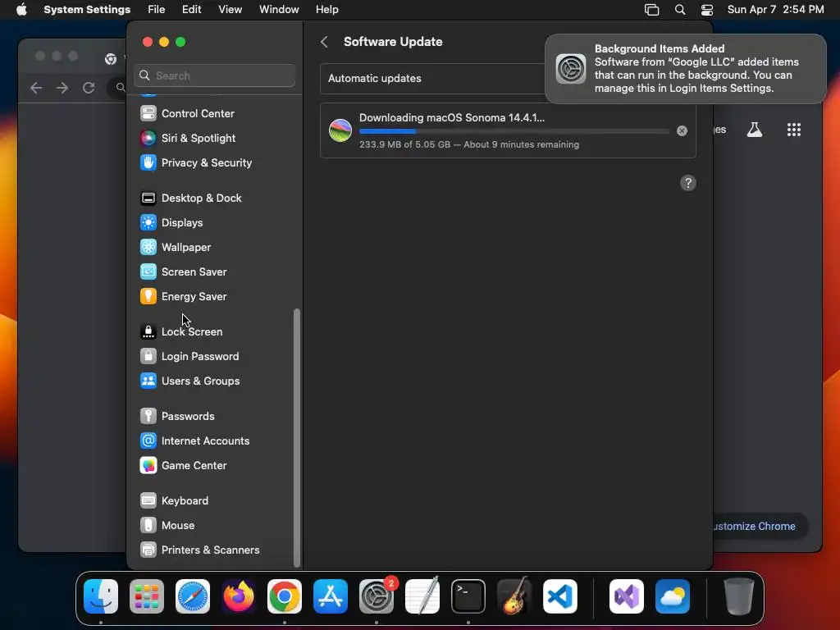This screenshot has width=840, height=630.
Task: Select Privacy & Security in sidebar
Action: [214, 163]
